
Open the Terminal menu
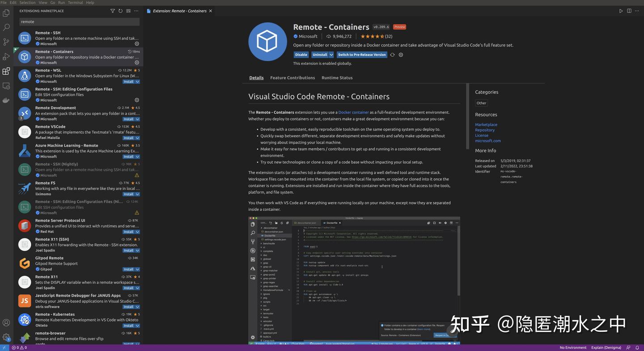pyautogui.click(x=75, y=2)
